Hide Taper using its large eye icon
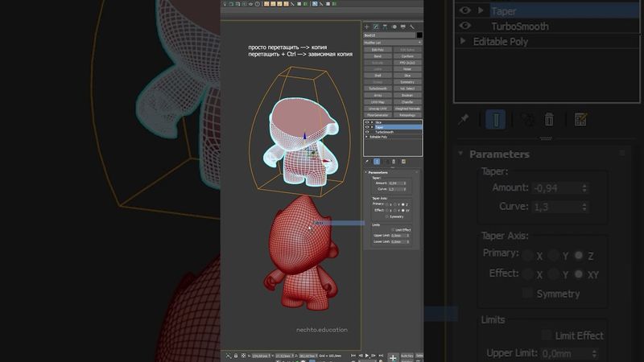 [464, 11]
